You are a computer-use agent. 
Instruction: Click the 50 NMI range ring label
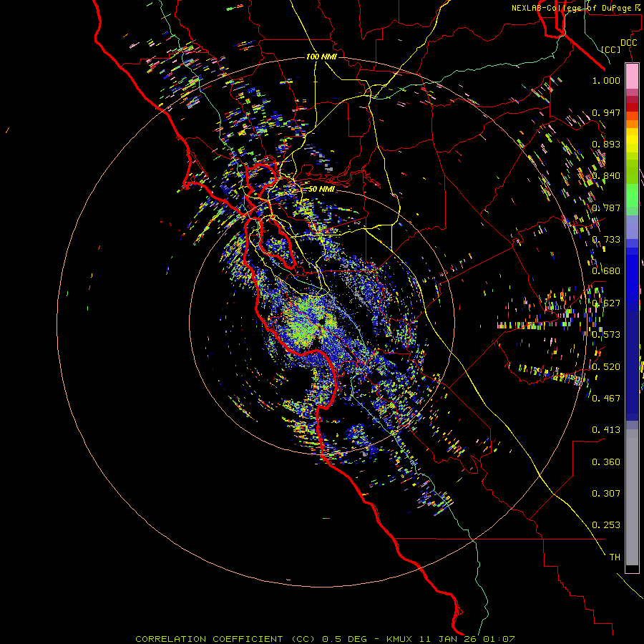(x=321, y=189)
